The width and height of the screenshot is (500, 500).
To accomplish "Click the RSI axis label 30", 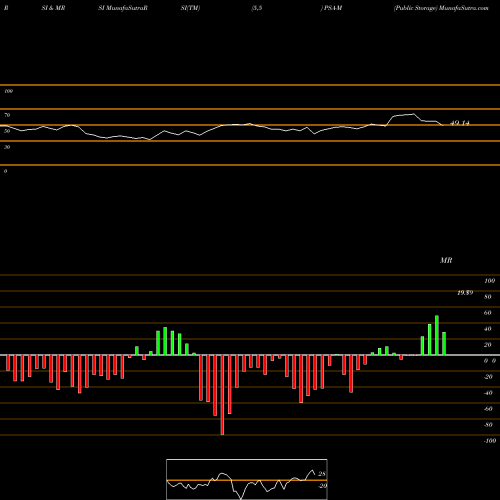I will [7, 147].
